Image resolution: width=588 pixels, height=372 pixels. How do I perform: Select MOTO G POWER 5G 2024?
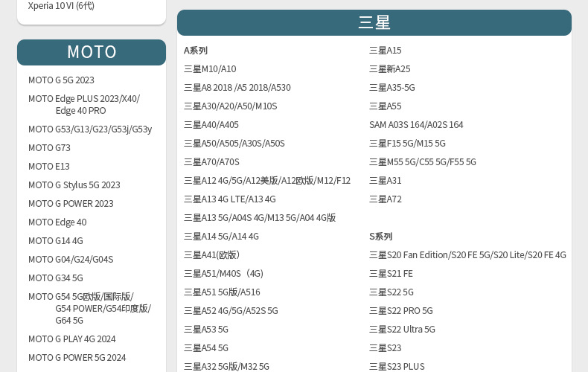77,358
